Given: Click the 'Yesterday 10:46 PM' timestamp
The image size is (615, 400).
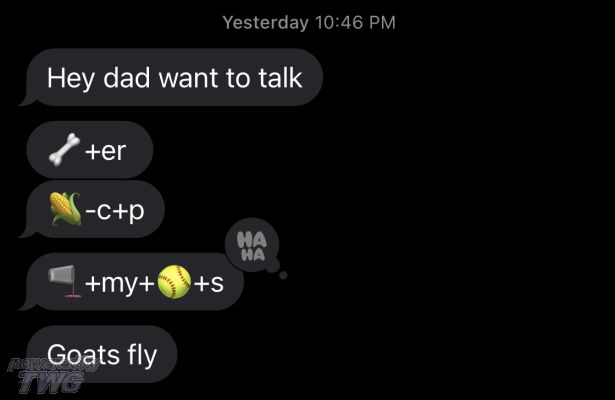Looking at the screenshot, I should click(309, 22).
